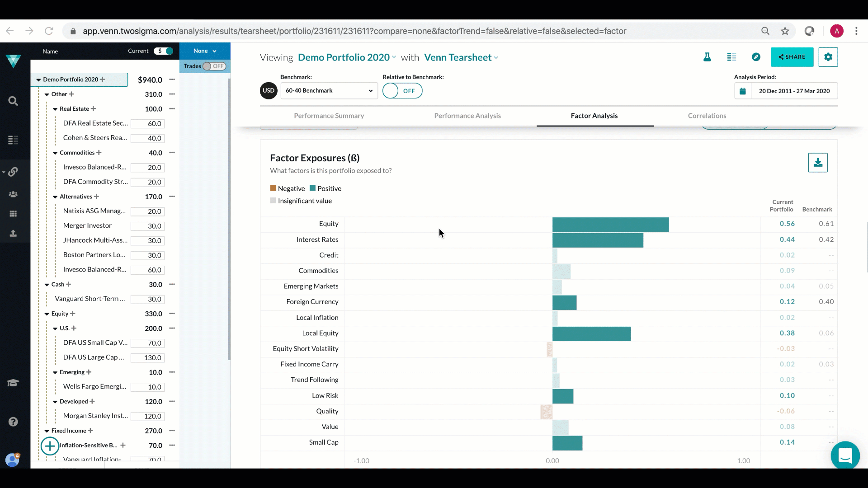Add item to Real Estate group
Screen dimensions: 868x488
(x=93, y=108)
